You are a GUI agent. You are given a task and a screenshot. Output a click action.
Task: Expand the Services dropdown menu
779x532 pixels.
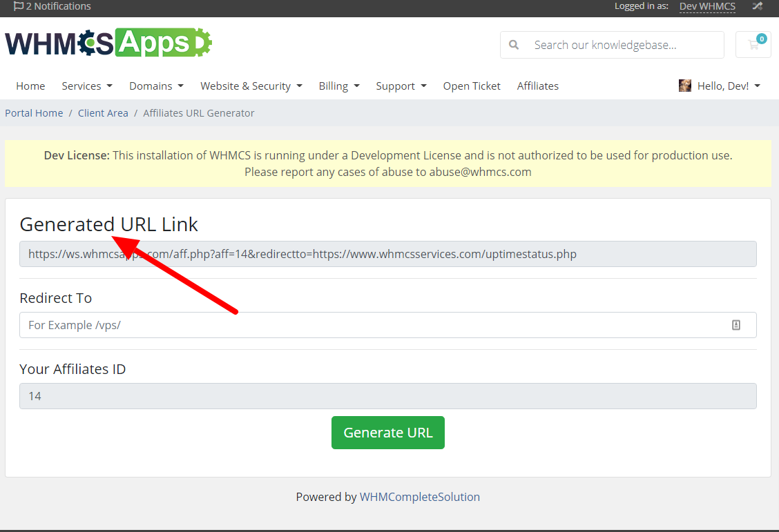pos(87,86)
